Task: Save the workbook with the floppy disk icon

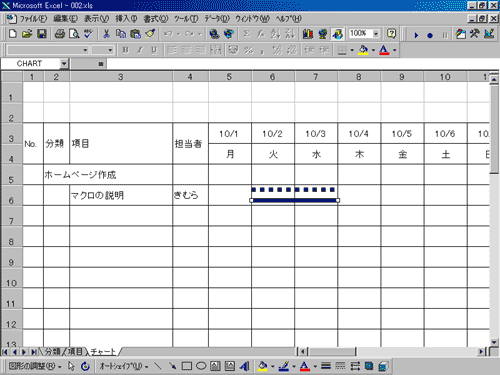Action: coord(41,34)
